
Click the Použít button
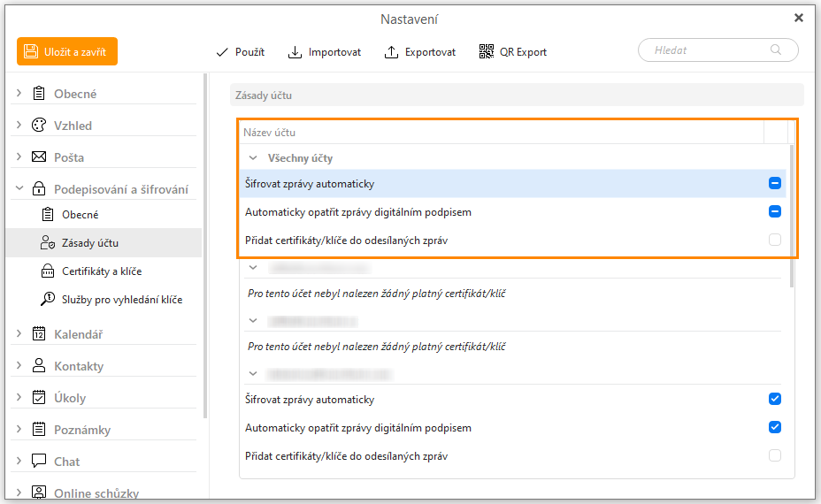click(x=240, y=52)
